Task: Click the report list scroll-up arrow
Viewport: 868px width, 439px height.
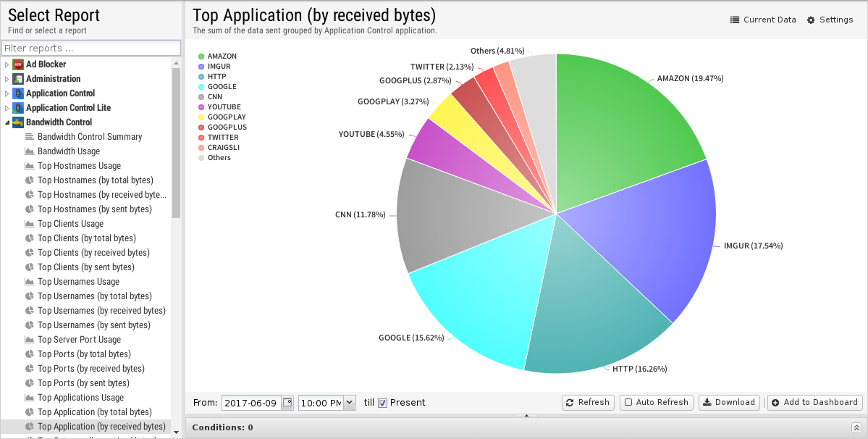Action: coord(176,62)
